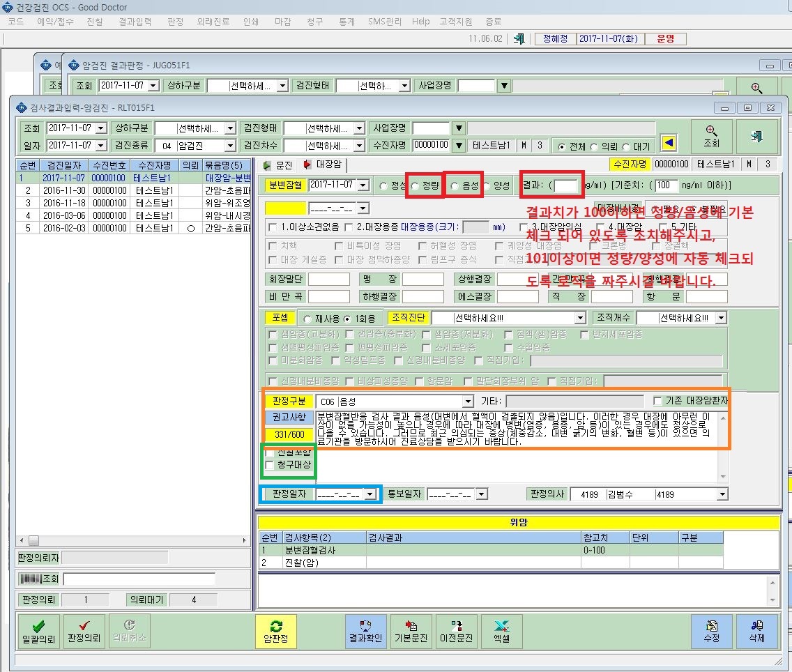Run 암판정 with the refresh icon

(x=276, y=631)
